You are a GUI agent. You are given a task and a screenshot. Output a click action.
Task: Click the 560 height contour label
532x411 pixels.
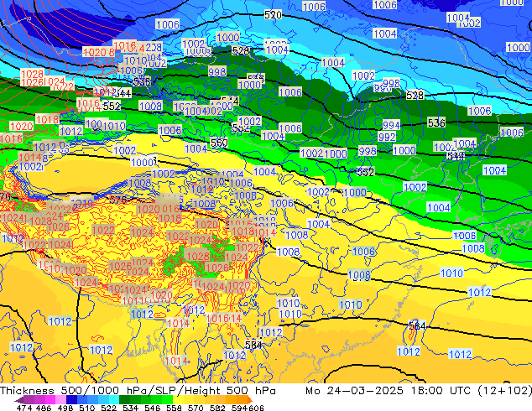pos(219,143)
